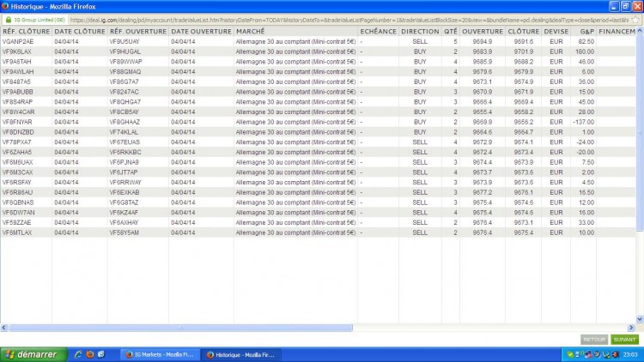Click the DATE CLÔTURE column header
The image size is (644, 362).
click(80, 31)
